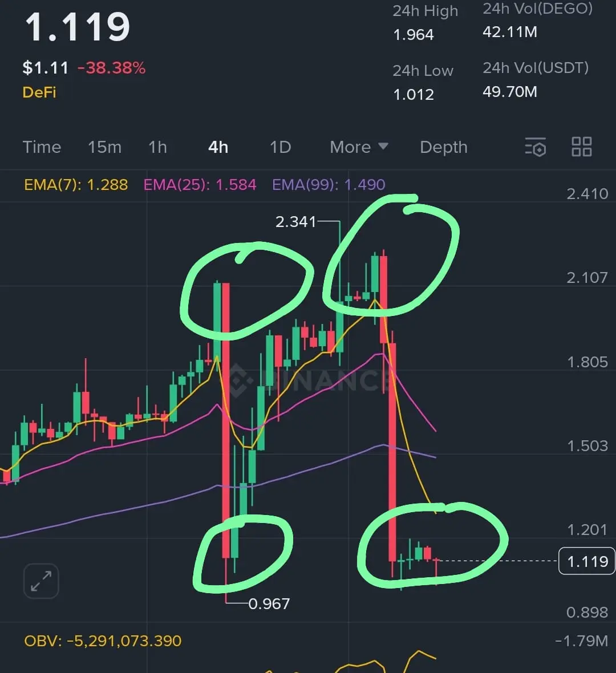This screenshot has height=673, width=616.
Task: Click the current price tag 1.119
Action: [587, 561]
